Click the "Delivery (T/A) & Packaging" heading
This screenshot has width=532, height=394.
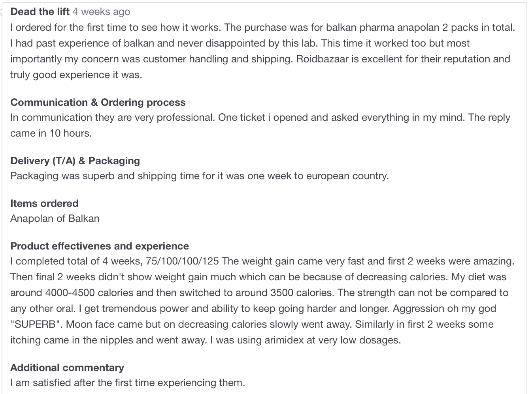75,161
